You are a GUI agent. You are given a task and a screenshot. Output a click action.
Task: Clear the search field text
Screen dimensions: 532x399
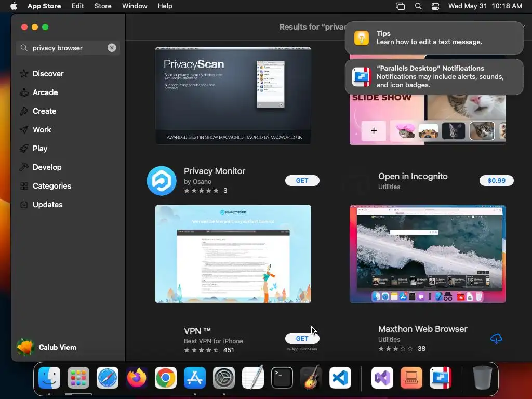pyautogui.click(x=112, y=48)
